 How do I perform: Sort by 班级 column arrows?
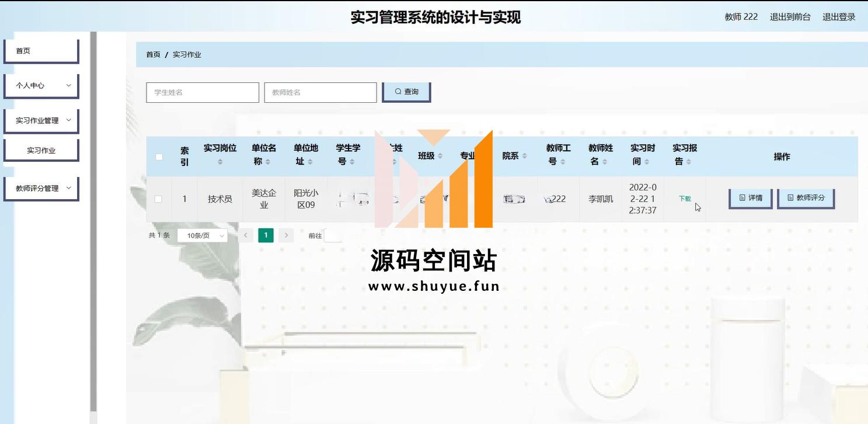(x=441, y=156)
